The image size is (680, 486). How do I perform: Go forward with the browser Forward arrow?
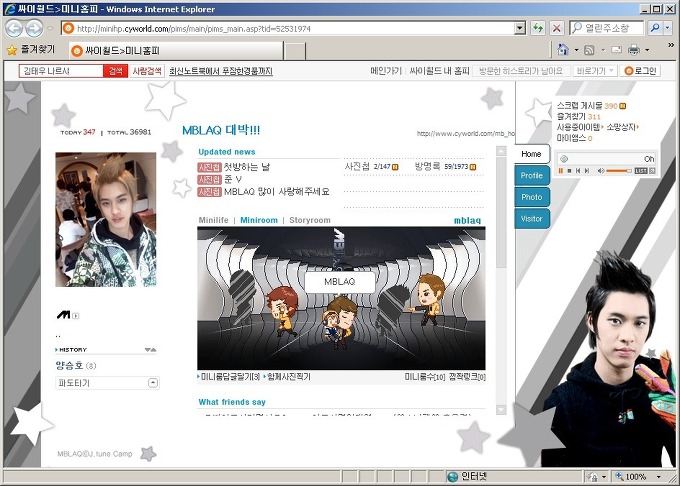34,29
